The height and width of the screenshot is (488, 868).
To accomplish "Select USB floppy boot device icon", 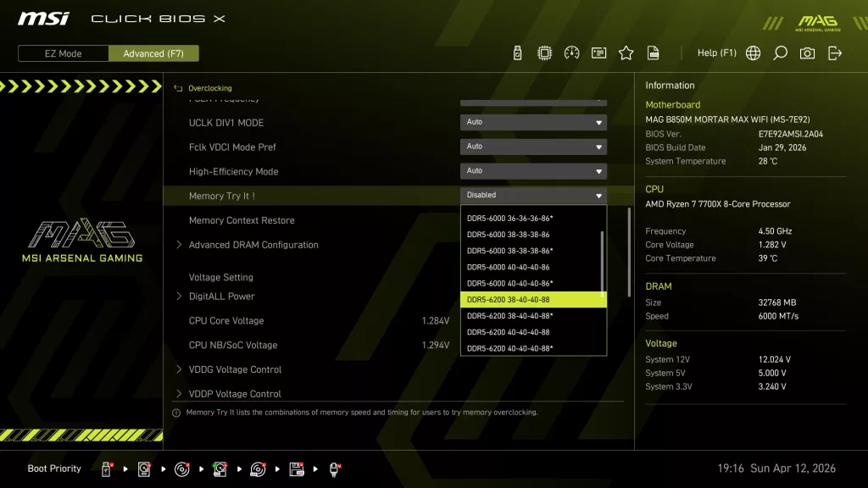I will point(296,469).
